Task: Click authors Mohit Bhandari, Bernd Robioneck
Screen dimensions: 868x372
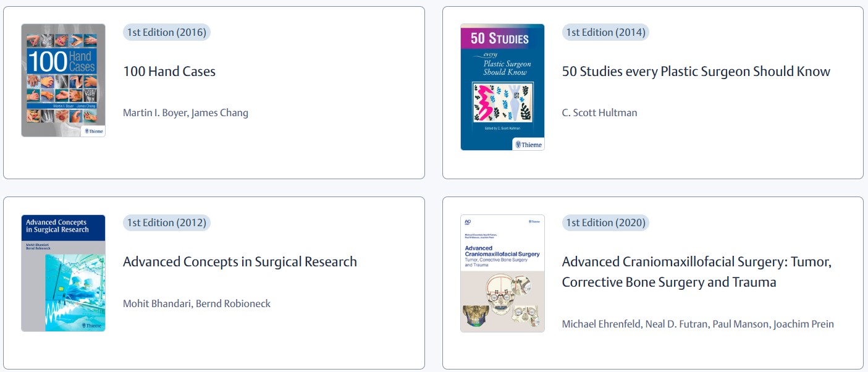Action: (196, 303)
